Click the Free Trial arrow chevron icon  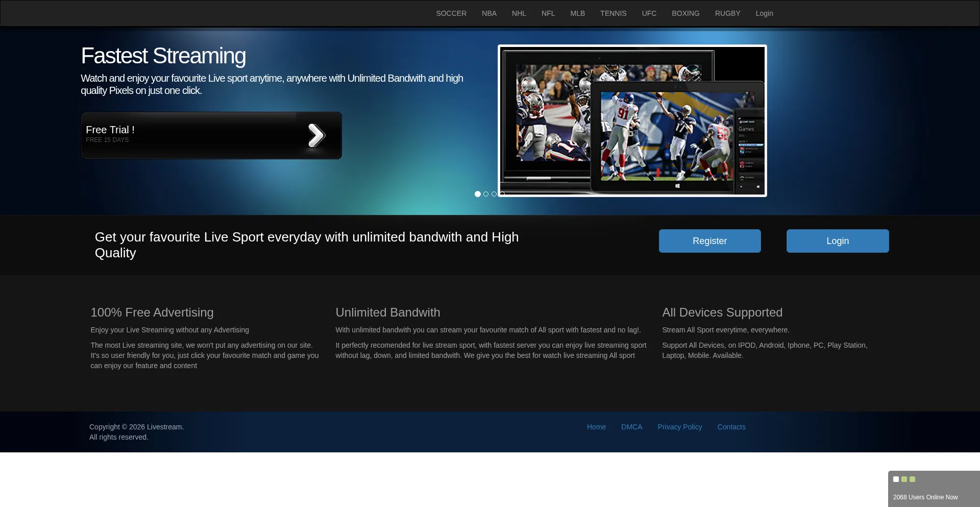click(x=316, y=136)
